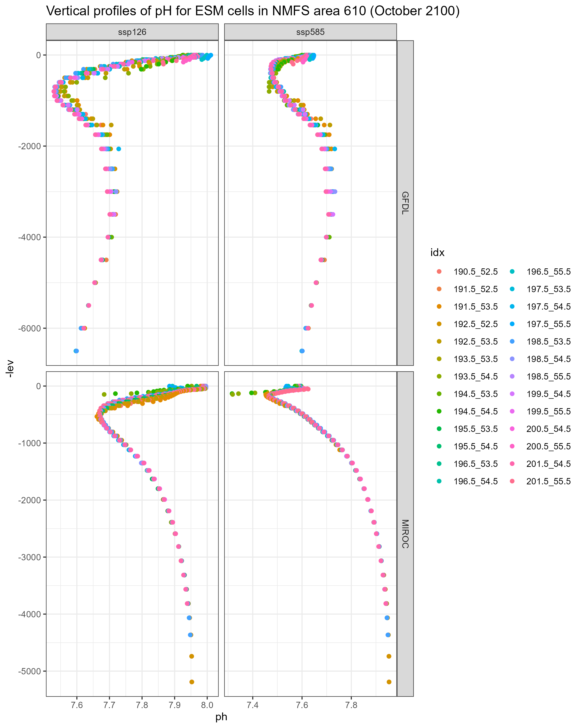582x728 pixels.
Task: Click the plot title text
Action: point(253,11)
